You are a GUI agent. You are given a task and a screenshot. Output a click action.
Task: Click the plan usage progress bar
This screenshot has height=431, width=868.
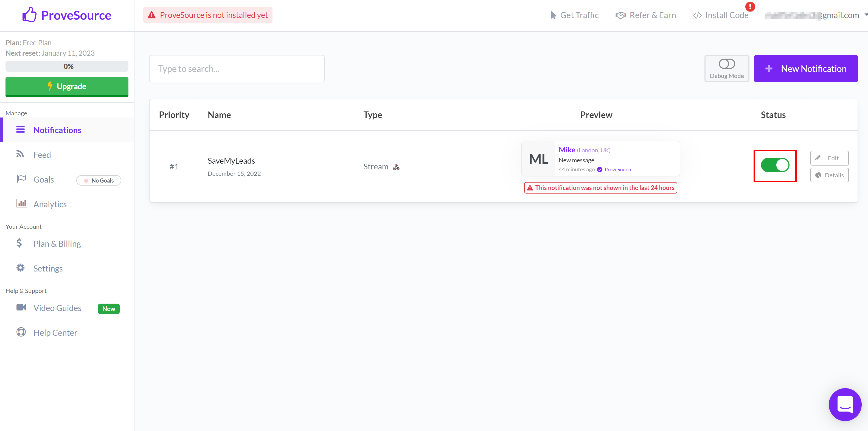(68, 66)
